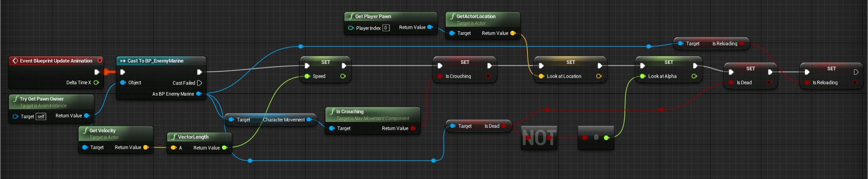Click the Look at Location output pin
This screenshot has height=179, width=868.
599,76
